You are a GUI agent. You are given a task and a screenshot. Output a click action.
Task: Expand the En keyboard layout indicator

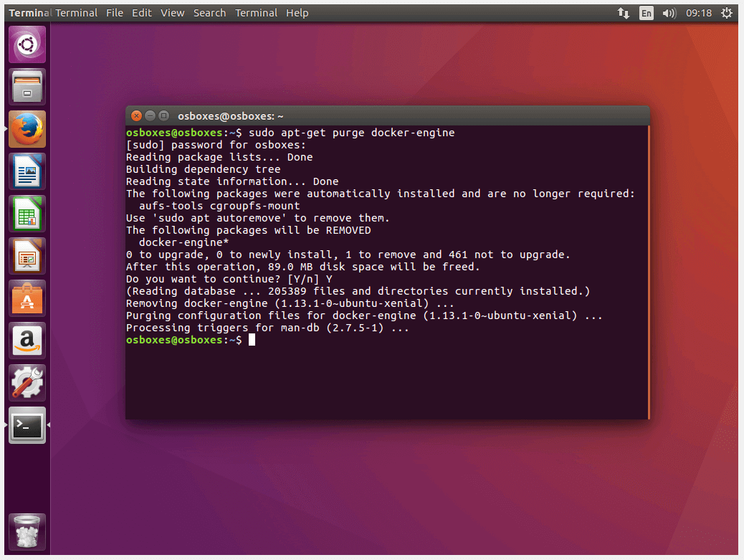click(x=647, y=13)
